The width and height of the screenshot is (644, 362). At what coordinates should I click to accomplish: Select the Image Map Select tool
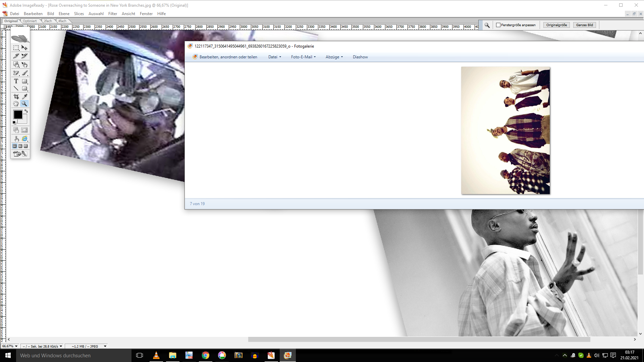(24, 64)
